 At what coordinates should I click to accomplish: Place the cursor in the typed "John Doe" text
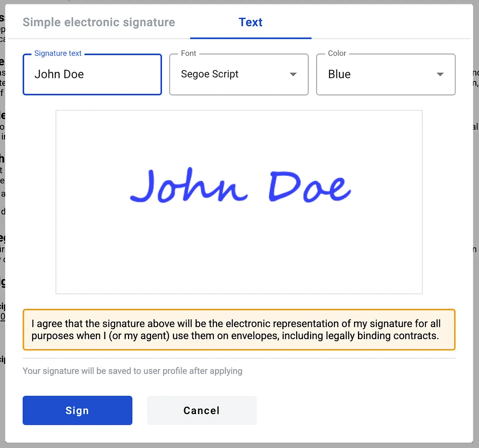tap(59, 74)
